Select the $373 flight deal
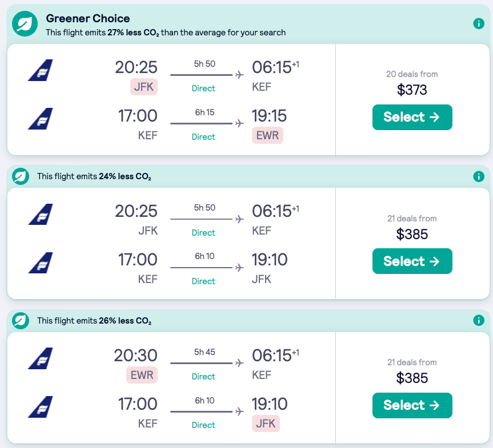Viewport: 493px width, 448px height. coord(412,117)
